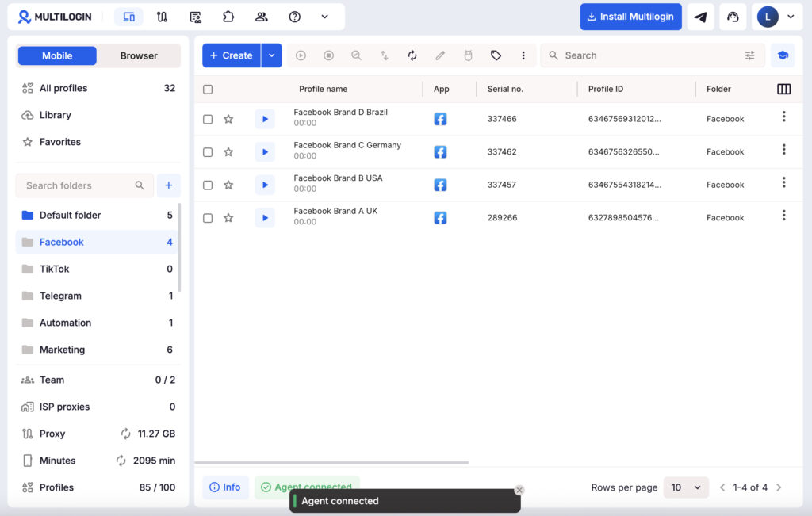
Task: Open the graduation cap tutorial icon
Action: (783, 55)
